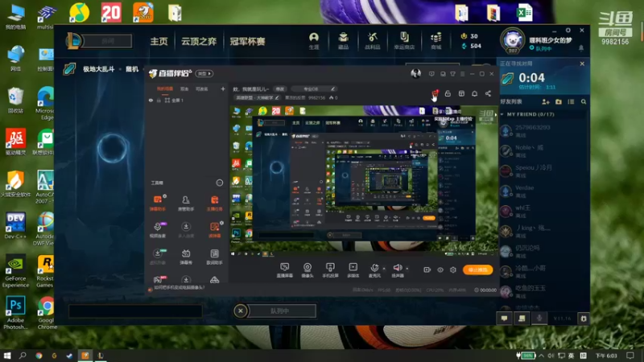Cancel the queue with the round X button
The image size is (644, 362).
(241, 311)
